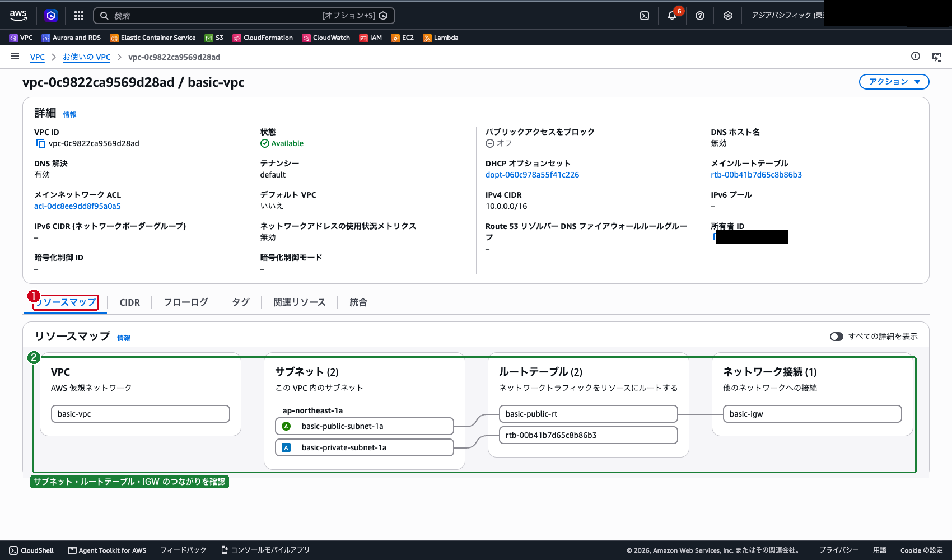Viewport: 952px width, 560px height.
Task: Click the page info circle icon
Action: 916,56
